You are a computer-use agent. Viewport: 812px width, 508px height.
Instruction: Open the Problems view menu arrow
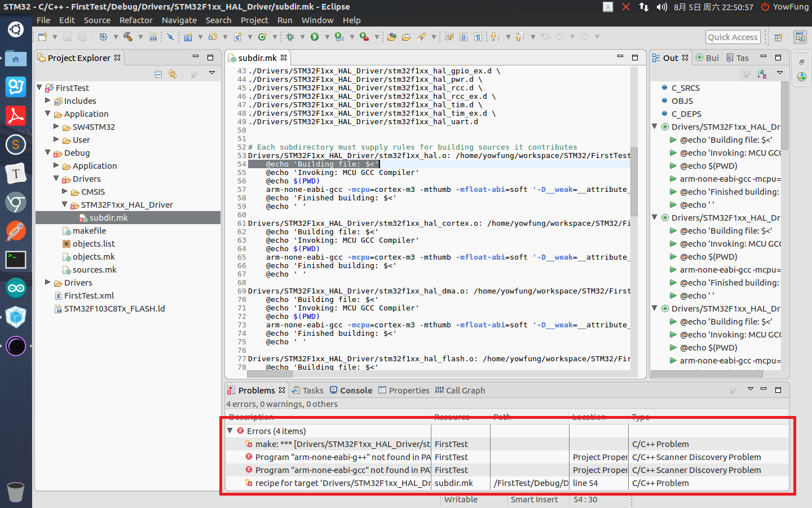pyautogui.click(x=751, y=389)
